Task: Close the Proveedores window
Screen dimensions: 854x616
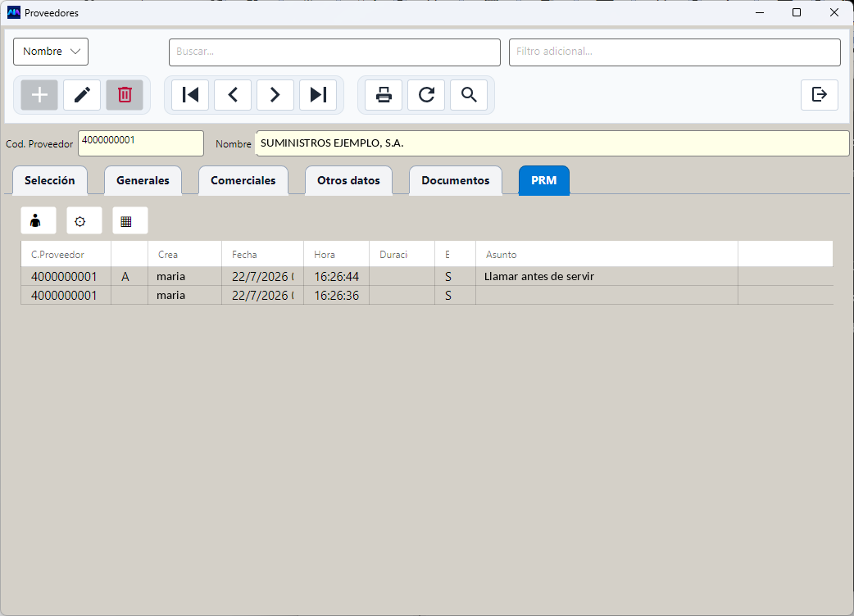Action: 834,12
